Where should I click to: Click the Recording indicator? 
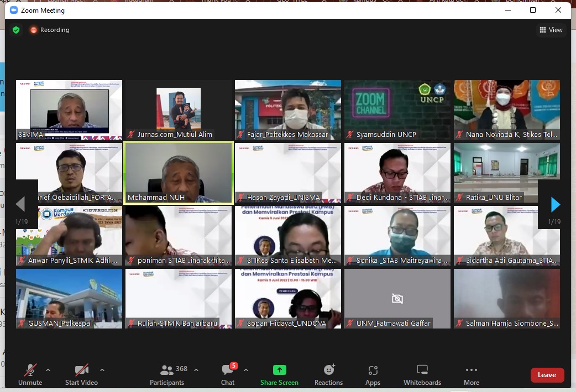tap(50, 30)
